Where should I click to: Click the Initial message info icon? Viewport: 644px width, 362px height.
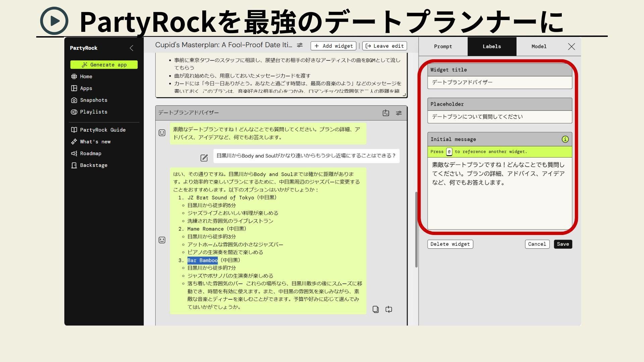[565, 139]
